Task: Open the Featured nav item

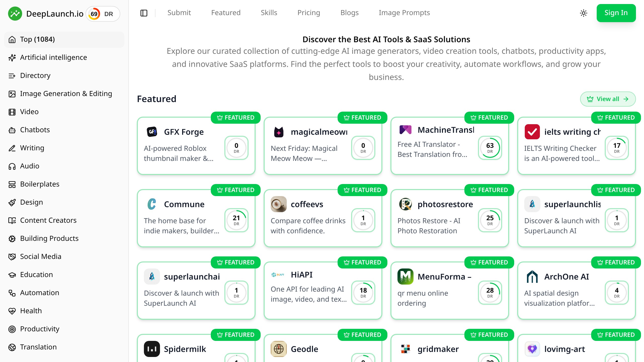Action: [x=226, y=13]
